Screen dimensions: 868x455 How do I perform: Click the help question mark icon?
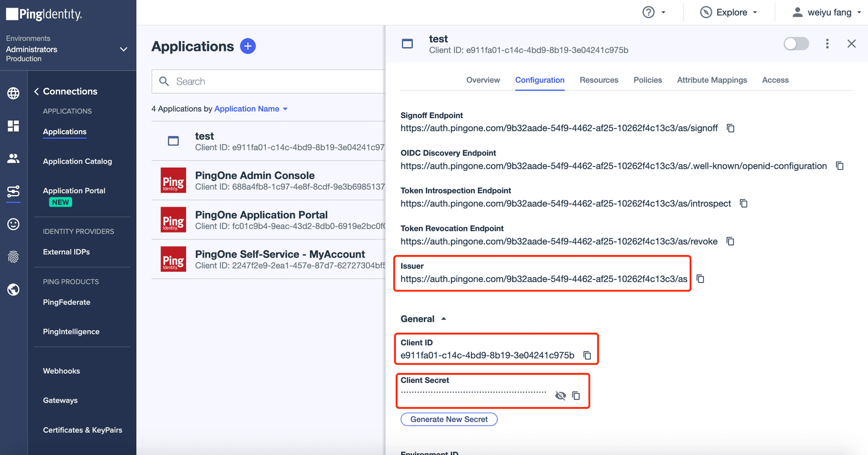[648, 12]
